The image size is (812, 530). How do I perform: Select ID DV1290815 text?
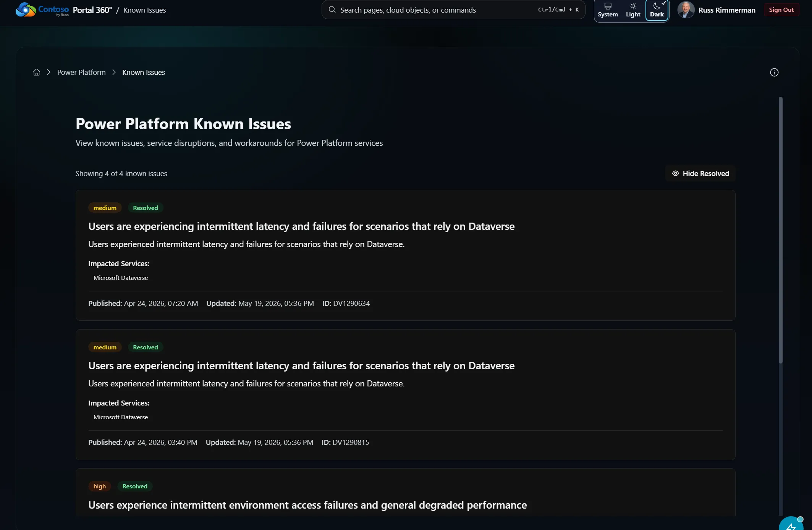[345, 442]
